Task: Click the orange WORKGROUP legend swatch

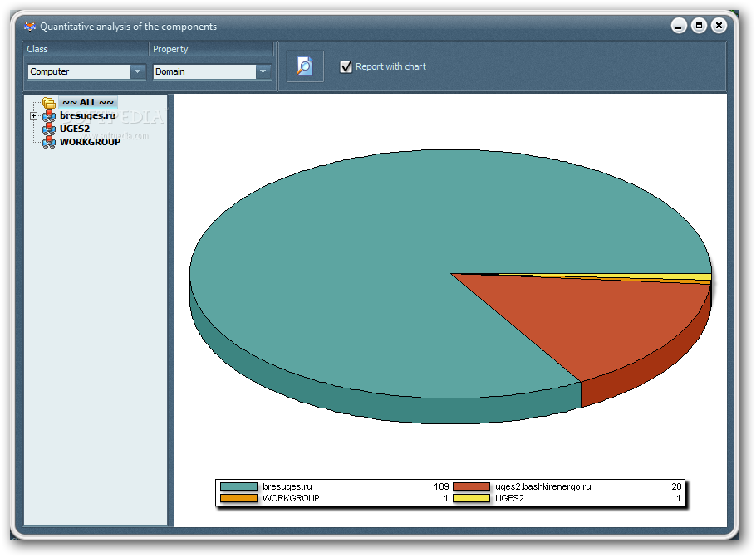Action: click(x=238, y=498)
